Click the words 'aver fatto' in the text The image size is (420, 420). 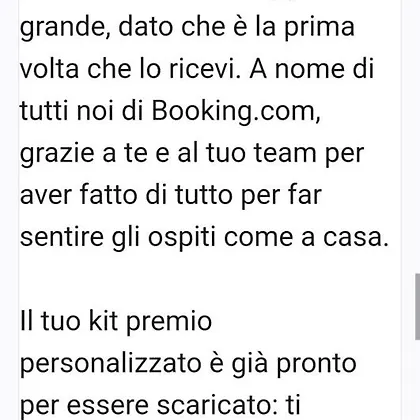click(x=79, y=195)
